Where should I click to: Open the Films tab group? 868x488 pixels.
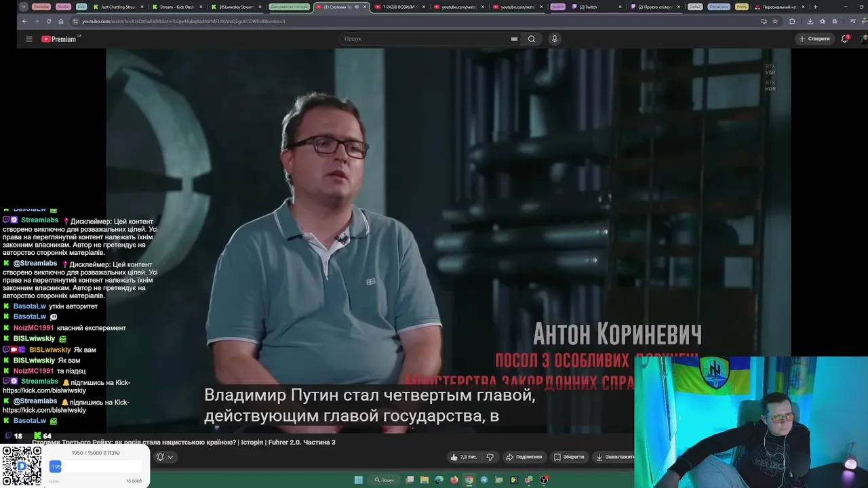click(741, 7)
